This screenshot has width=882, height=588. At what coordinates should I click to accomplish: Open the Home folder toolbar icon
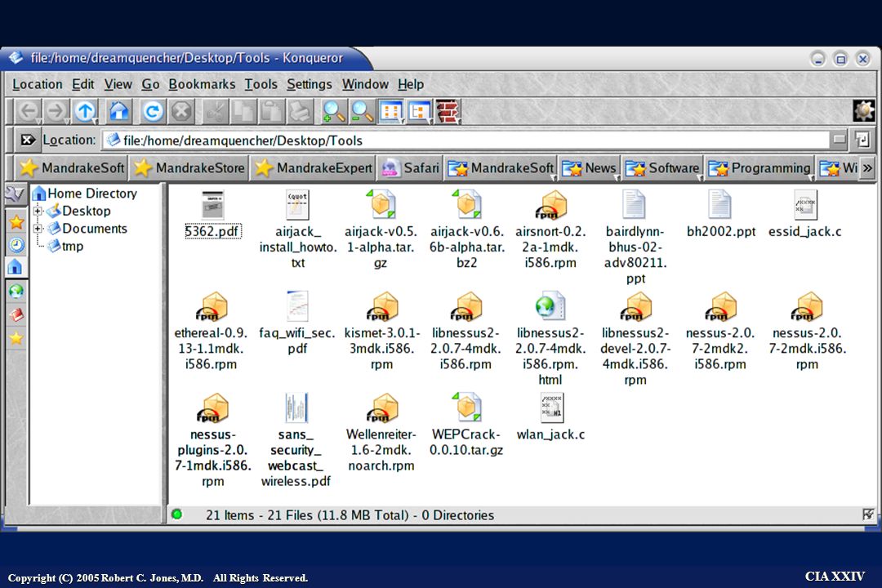[x=118, y=111]
